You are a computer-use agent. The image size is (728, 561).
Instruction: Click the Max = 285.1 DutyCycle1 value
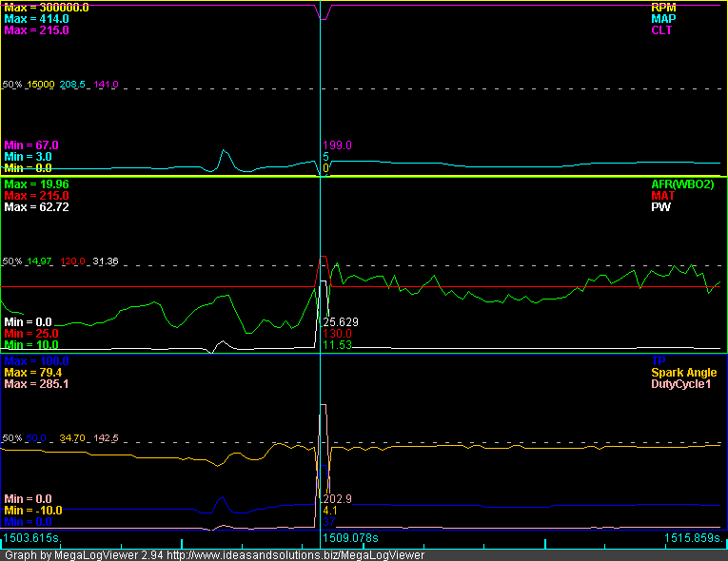click(x=36, y=384)
